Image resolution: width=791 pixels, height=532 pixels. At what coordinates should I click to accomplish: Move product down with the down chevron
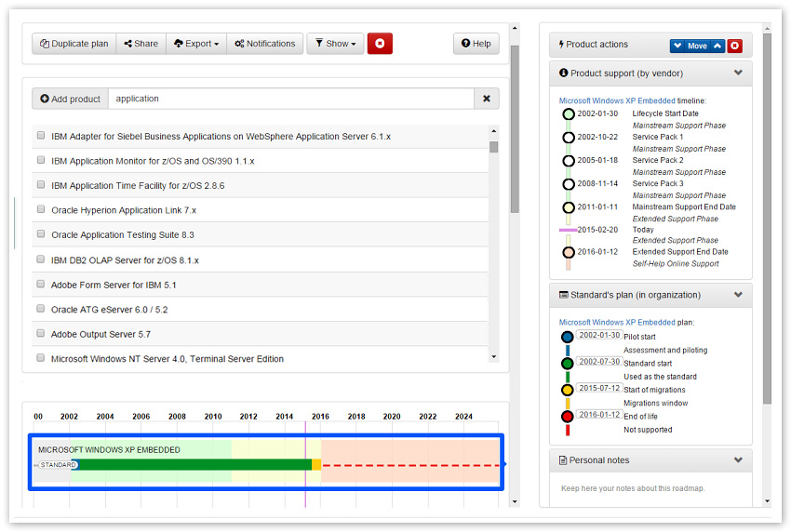pos(677,46)
